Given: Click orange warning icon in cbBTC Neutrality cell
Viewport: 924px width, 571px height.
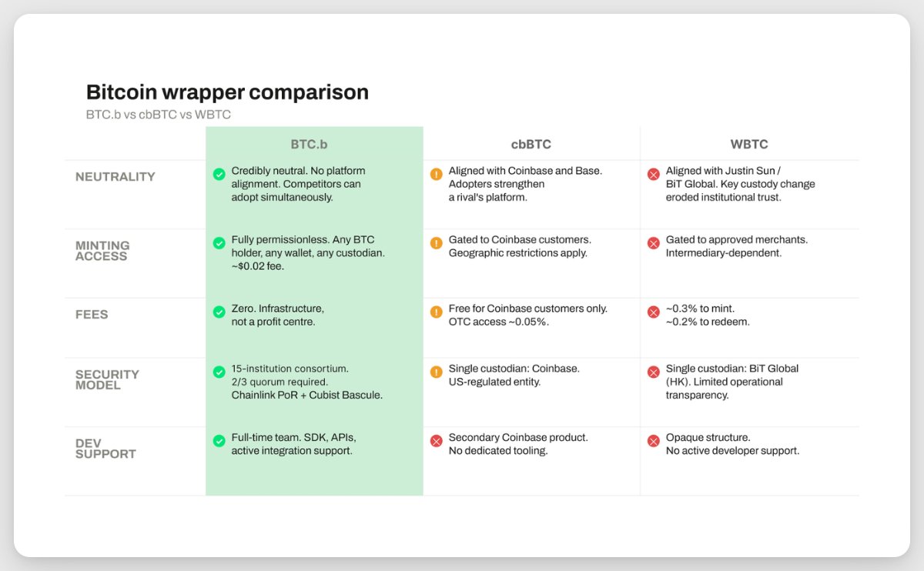Looking at the screenshot, I should pyautogui.click(x=437, y=175).
